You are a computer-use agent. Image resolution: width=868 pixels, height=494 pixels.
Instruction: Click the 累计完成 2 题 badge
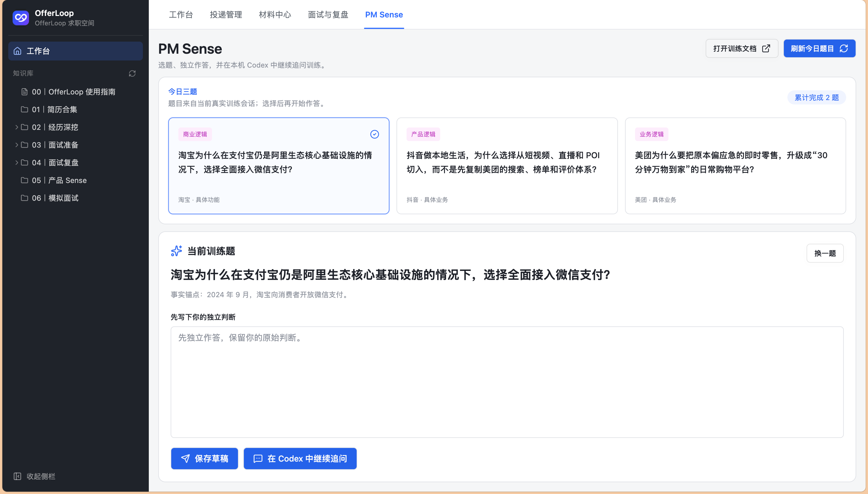point(816,98)
